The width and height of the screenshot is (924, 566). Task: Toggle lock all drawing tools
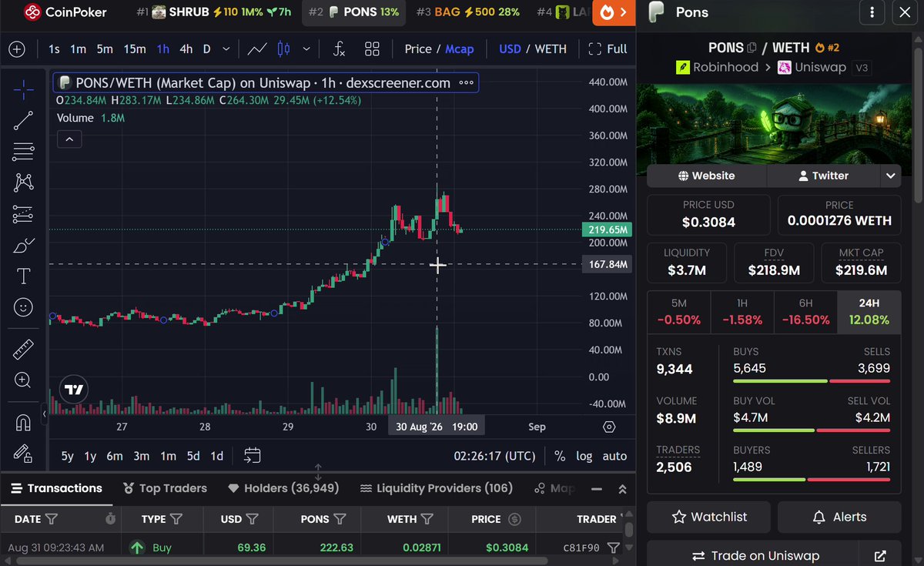pos(23,454)
